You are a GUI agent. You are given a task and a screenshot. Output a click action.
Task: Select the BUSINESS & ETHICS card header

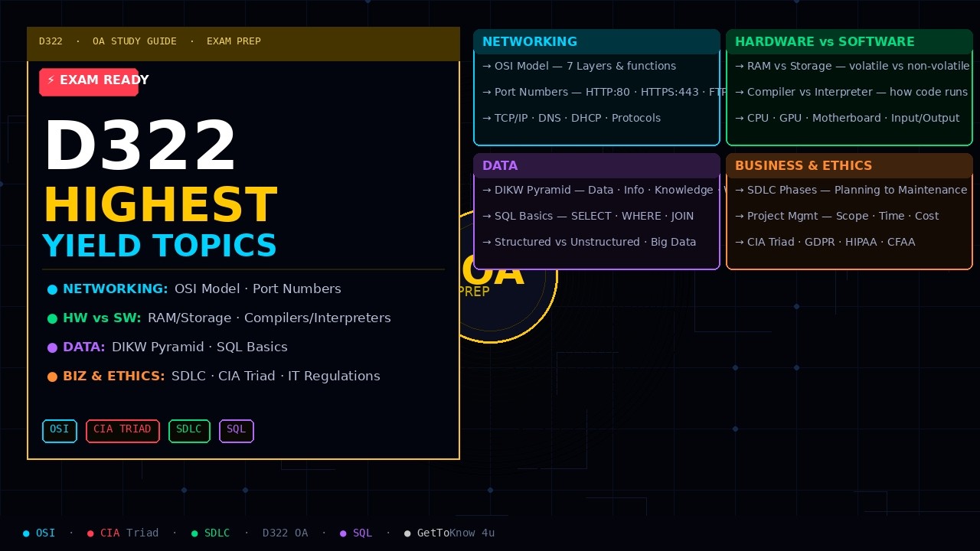click(849, 165)
